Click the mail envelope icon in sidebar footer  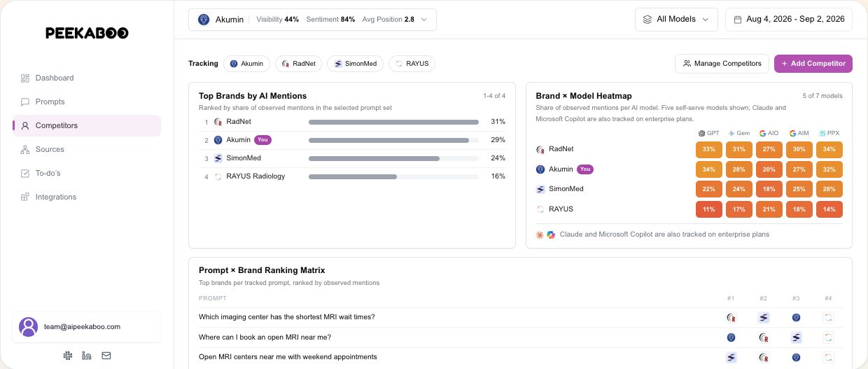click(x=106, y=356)
